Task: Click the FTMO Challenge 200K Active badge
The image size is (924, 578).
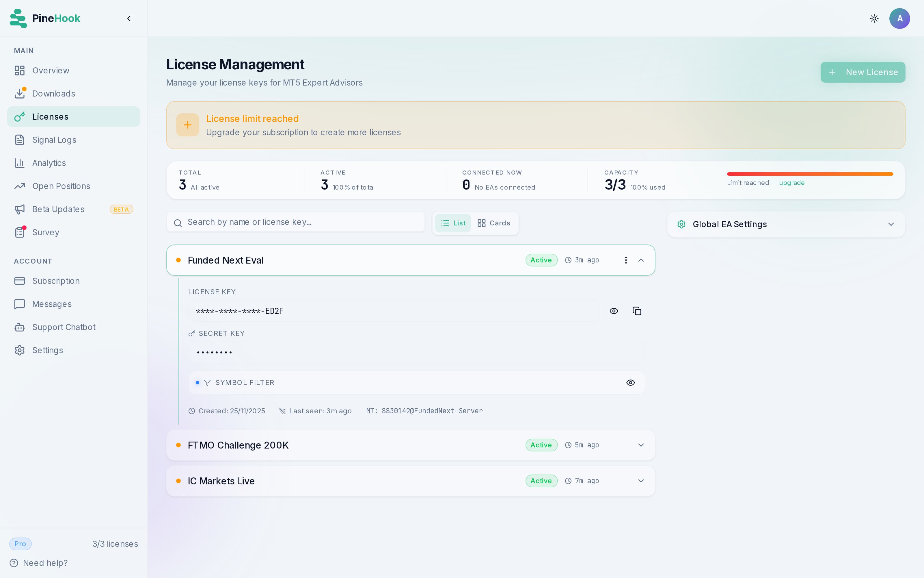Action: coord(541,445)
